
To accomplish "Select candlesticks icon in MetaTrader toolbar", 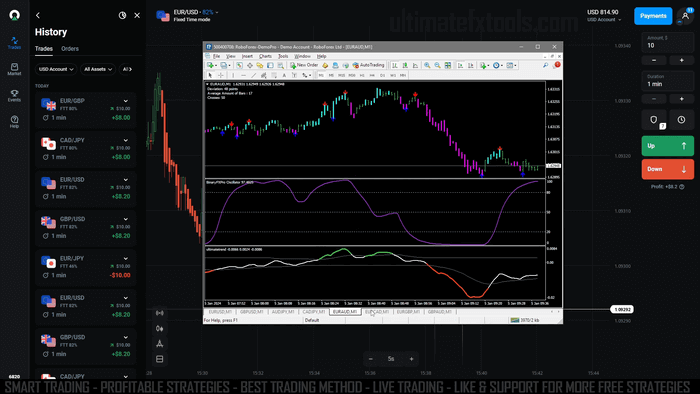I will pos(405,65).
